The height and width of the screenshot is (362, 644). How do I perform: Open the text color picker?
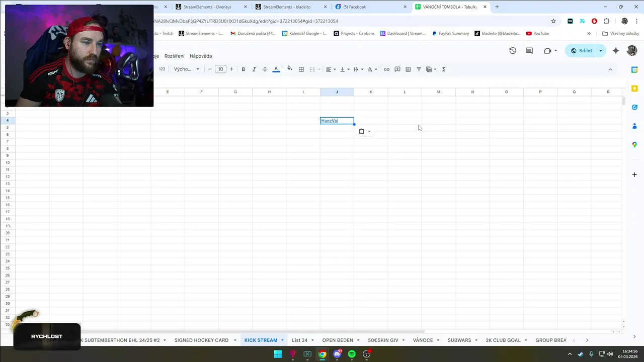pyautogui.click(x=276, y=69)
